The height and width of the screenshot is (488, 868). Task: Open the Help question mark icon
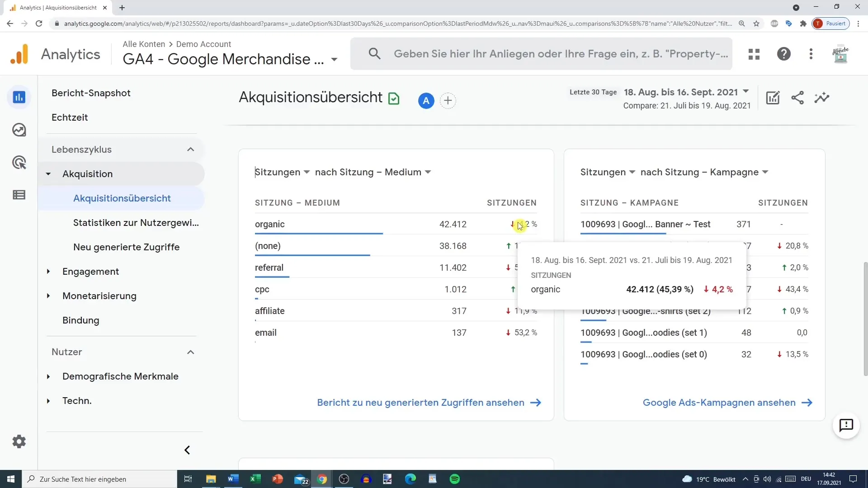pyautogui.click(x=784, y=54)
